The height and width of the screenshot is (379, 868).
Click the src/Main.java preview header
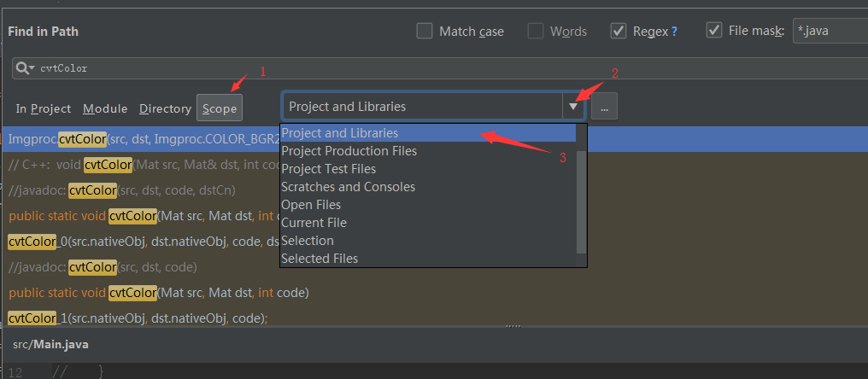click(x=51, y=344)
